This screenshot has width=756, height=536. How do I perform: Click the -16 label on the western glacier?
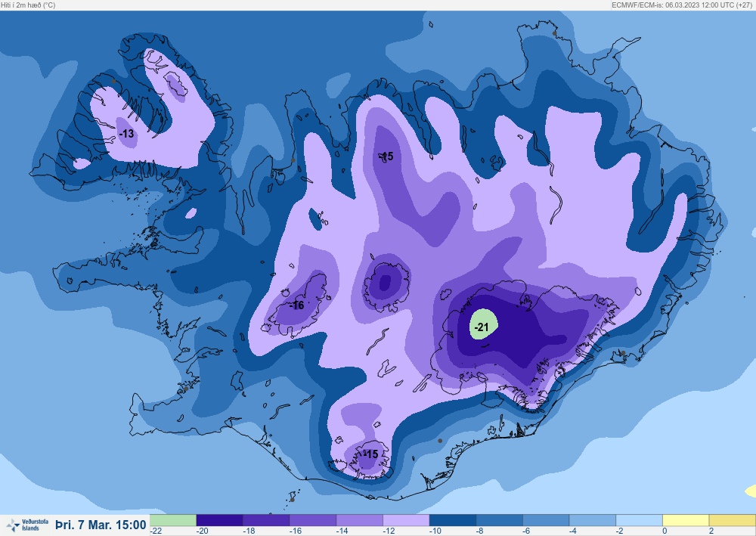pos(296,305)
